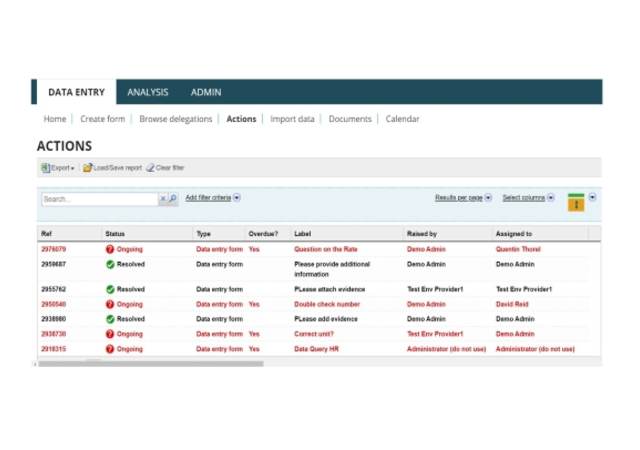Expand arrow next to yellow grid icon
The height and width of the screenshot is (450, 640).
click(x=592, y=197)
